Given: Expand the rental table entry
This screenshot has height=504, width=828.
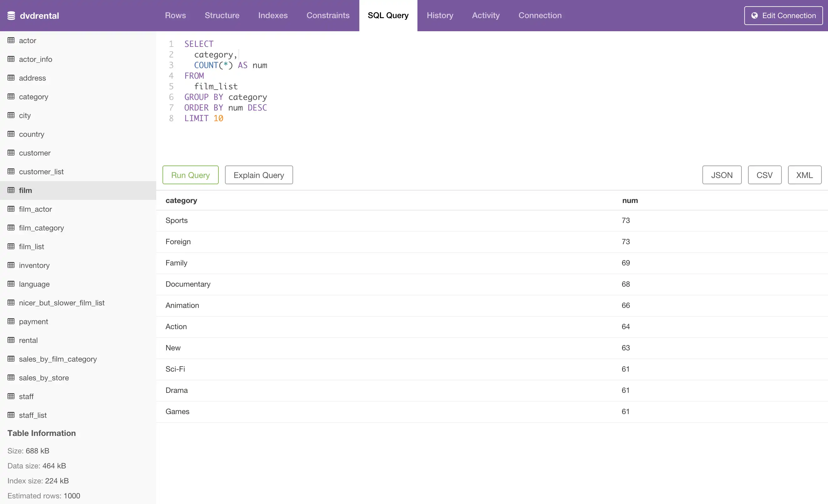Looking at the screenshot, I should pyautogui.click(x=28, y=340).
